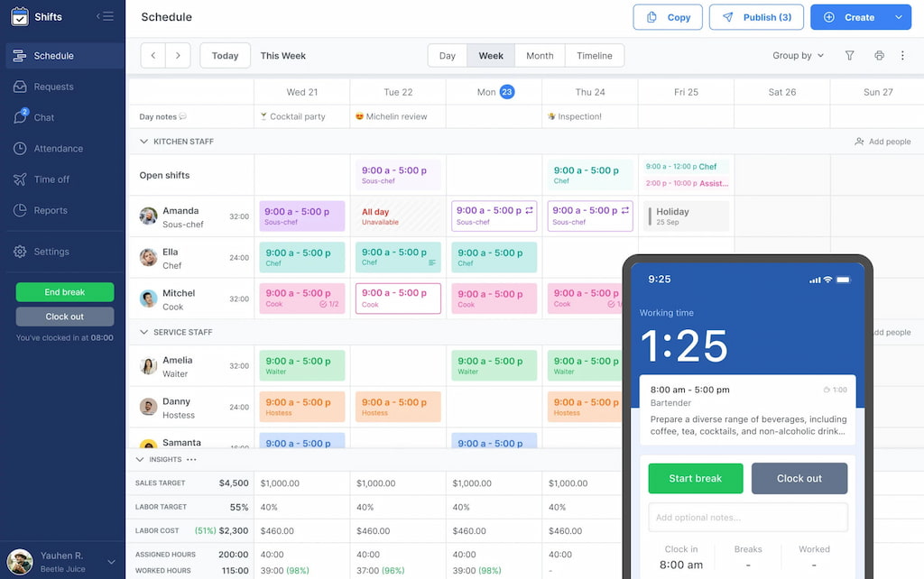Open the filter icon on the toolbar

coord(849,55)
